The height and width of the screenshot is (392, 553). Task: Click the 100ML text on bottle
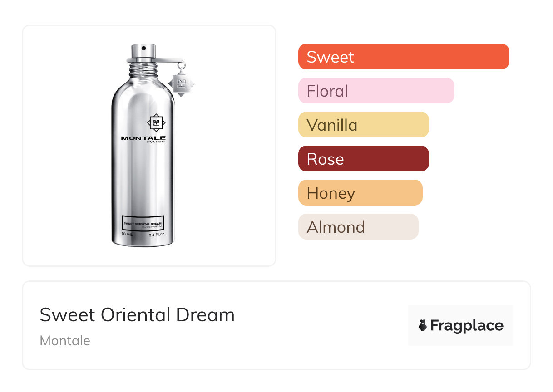pyautogui.click(x=127, y=234)
